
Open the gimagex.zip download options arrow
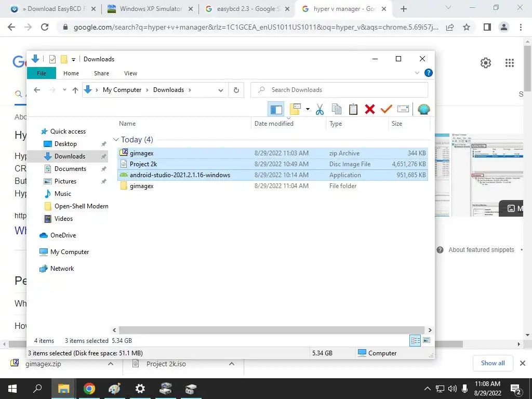click(110, 364)
